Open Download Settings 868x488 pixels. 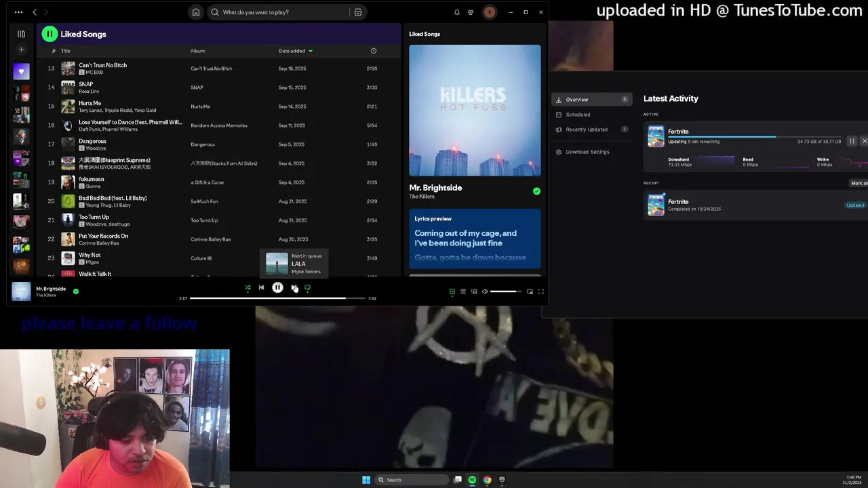click(591, 152)
